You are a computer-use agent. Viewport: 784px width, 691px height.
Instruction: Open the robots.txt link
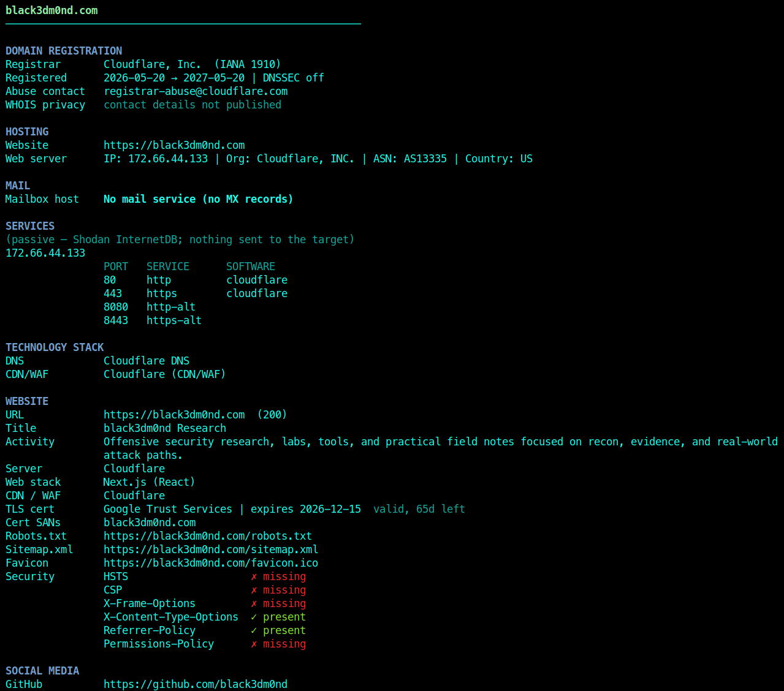point(208,536)
